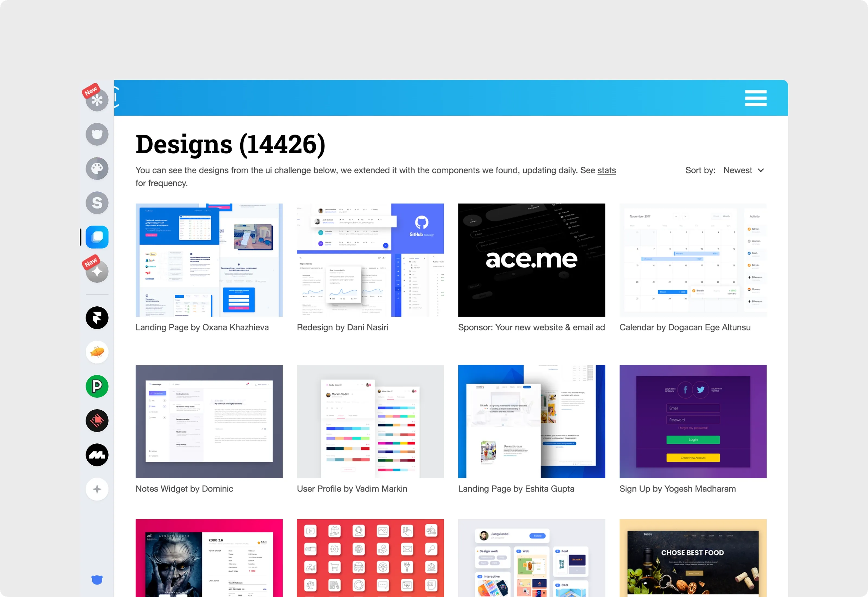This screenshot has height=597, width=868.
Task: Open the ace.me sponsor thumbnail
Action: pos(531,260)
